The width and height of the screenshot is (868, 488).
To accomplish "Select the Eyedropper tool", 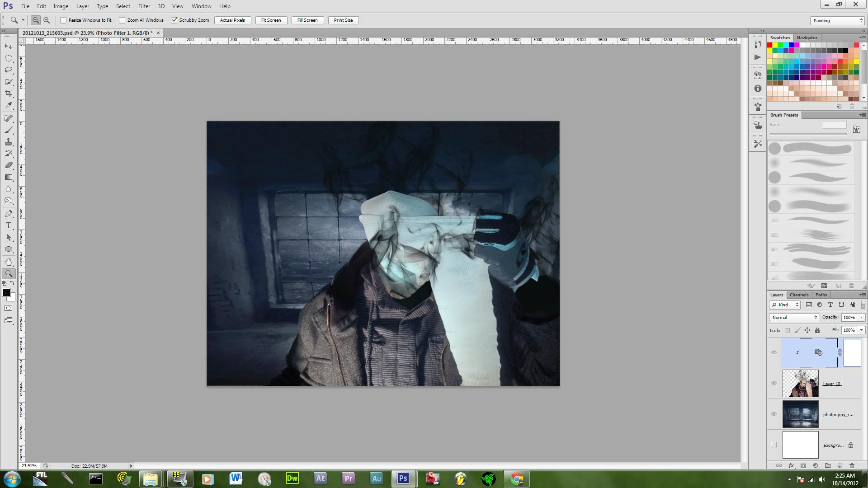I will pos(9,105).
